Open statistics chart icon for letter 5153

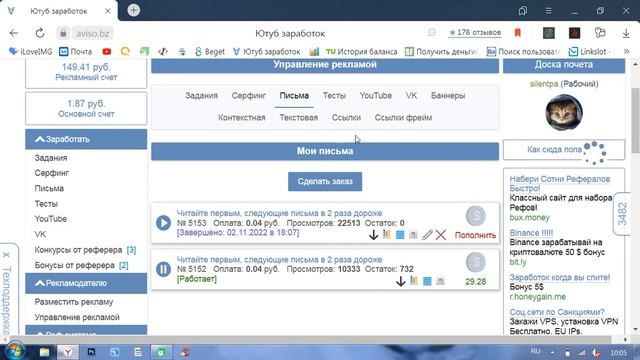387,234
